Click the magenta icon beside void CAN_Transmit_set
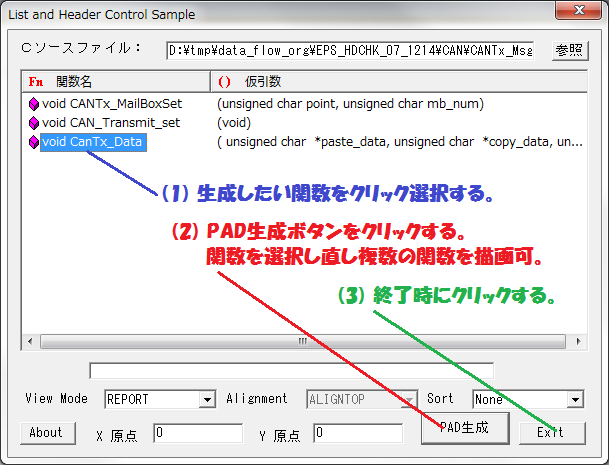The width and height of the screenshot is (609, 465). (x=34, y=123)
